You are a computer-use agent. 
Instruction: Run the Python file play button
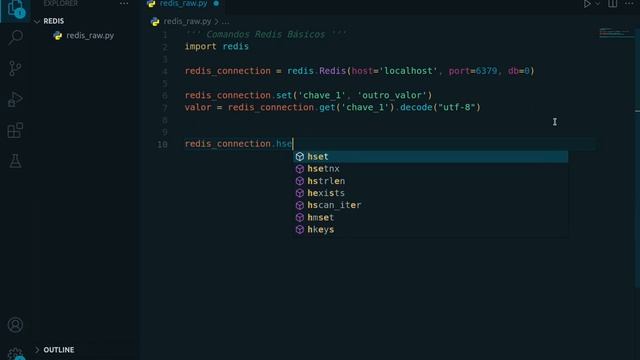(x=587, y=4)
